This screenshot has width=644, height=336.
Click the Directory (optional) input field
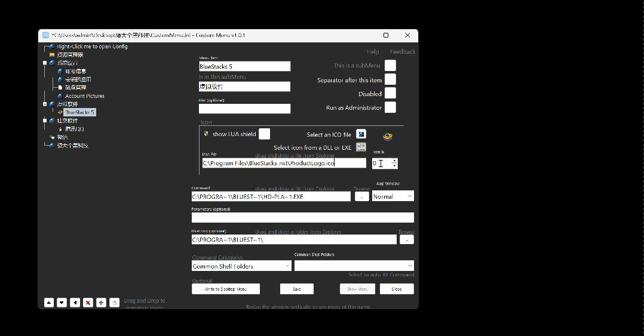(x=294, y=239)
